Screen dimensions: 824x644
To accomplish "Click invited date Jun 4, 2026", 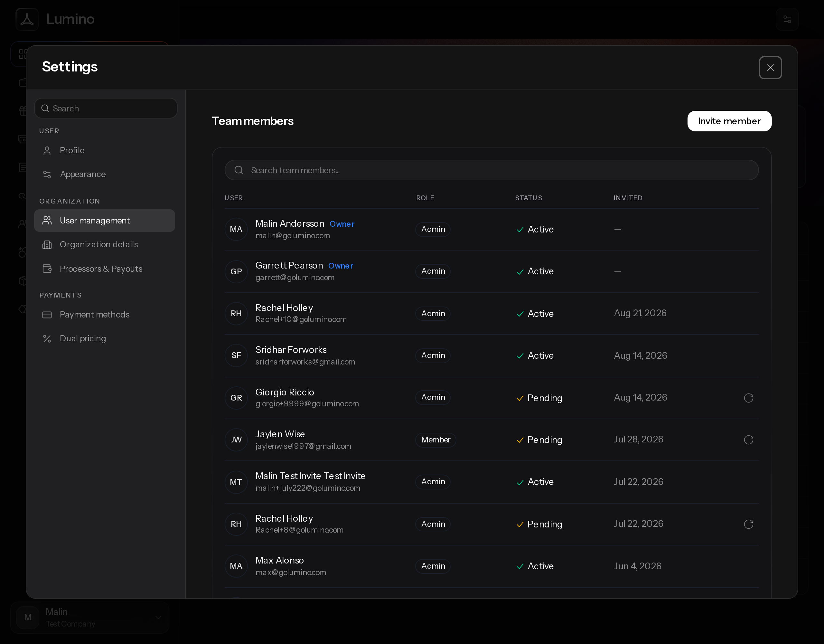I will pyautogui.click(x=637, y=566).
